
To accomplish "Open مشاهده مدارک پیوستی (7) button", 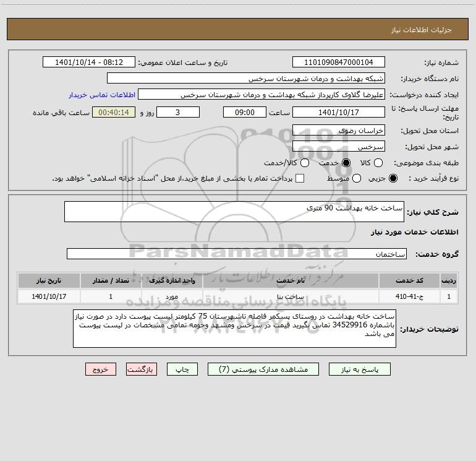I will click(263, 369).
